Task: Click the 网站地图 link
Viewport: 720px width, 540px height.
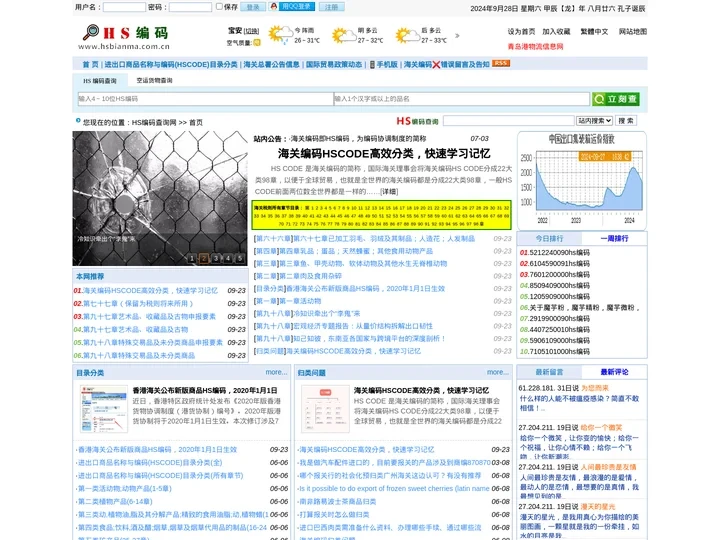Action: pos(632,32)
